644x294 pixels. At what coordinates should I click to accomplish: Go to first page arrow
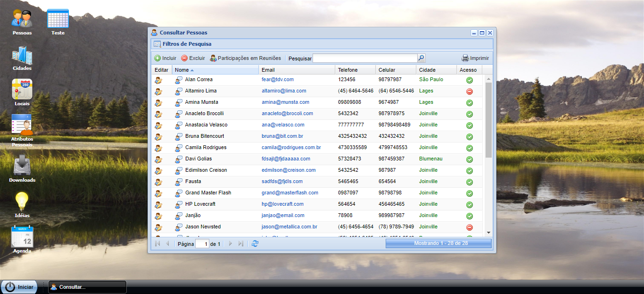pyautogui.click(x=157, y=244)
